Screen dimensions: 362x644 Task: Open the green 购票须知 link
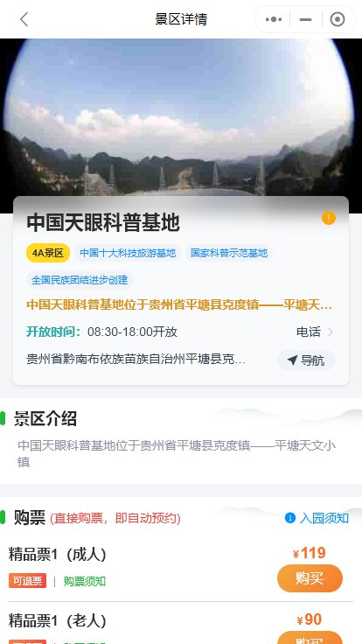coord(85,581)
